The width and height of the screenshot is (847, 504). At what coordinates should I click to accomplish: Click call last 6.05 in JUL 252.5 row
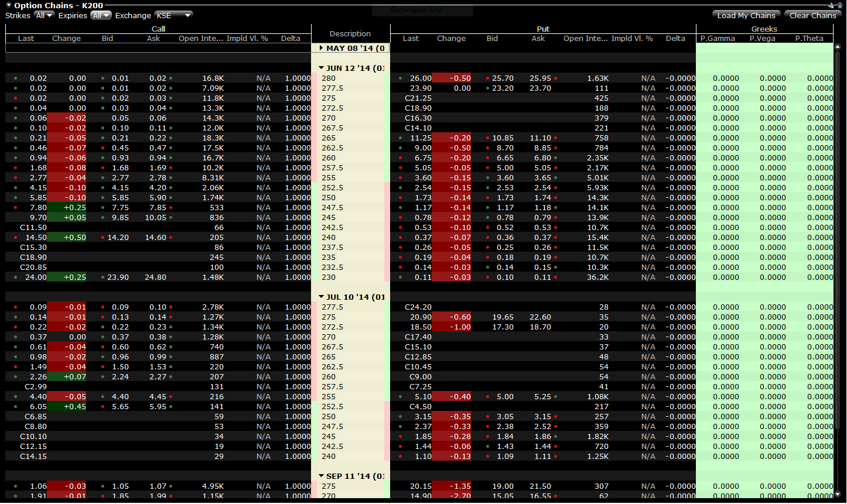(x=38, y=407)
